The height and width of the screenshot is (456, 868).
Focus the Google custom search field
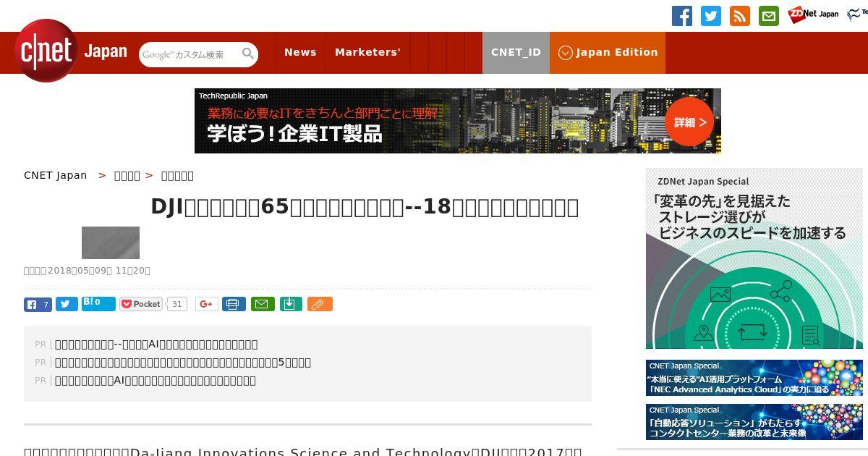coord(190,54)
